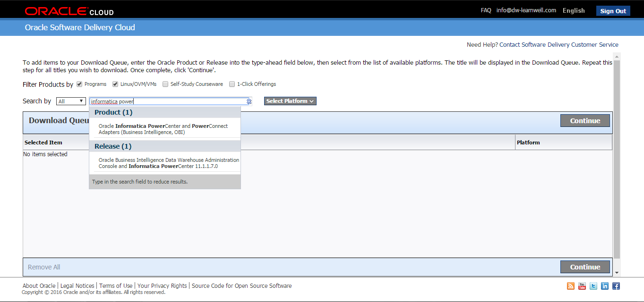Toggle the Programs filter checkbox
Screen dimensions: 644x302
point(79,84)
